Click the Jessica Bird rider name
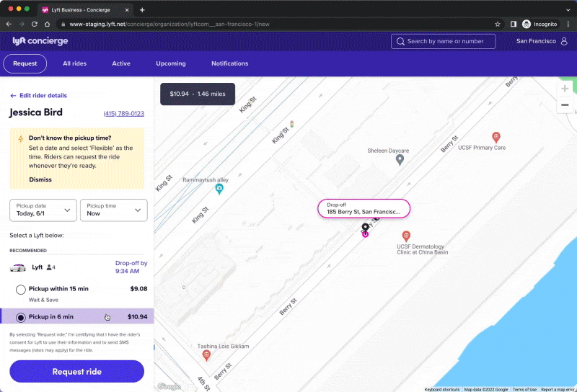577x392 pixels. coord(35,112)
